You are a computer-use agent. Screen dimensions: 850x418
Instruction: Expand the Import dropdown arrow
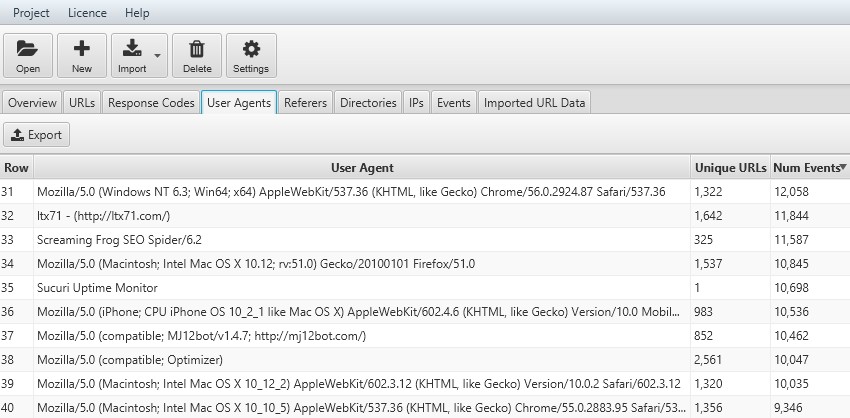tap(157, 56)
